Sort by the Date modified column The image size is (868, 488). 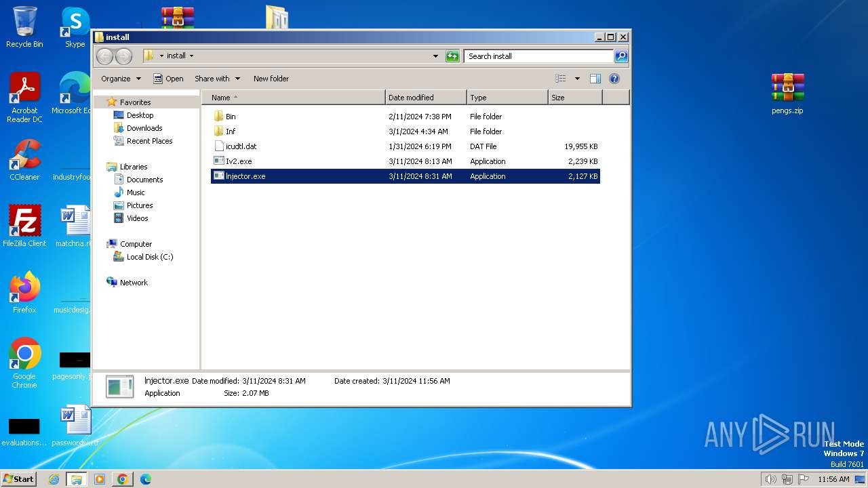click(x=426, y=98)
